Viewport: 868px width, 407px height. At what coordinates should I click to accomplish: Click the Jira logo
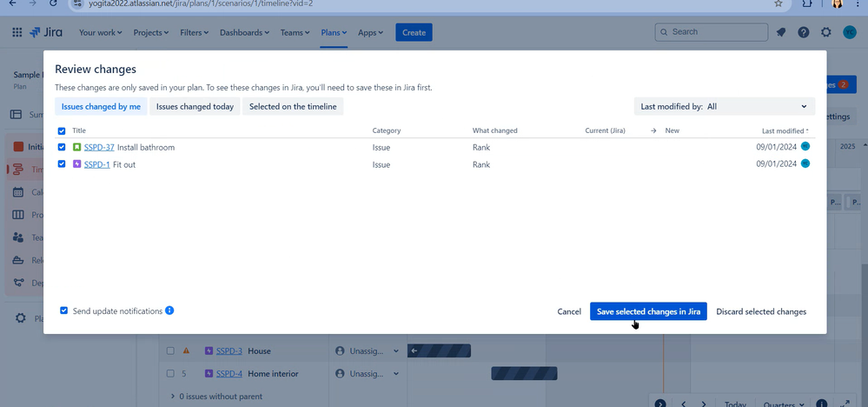click(x=46, y=32)
